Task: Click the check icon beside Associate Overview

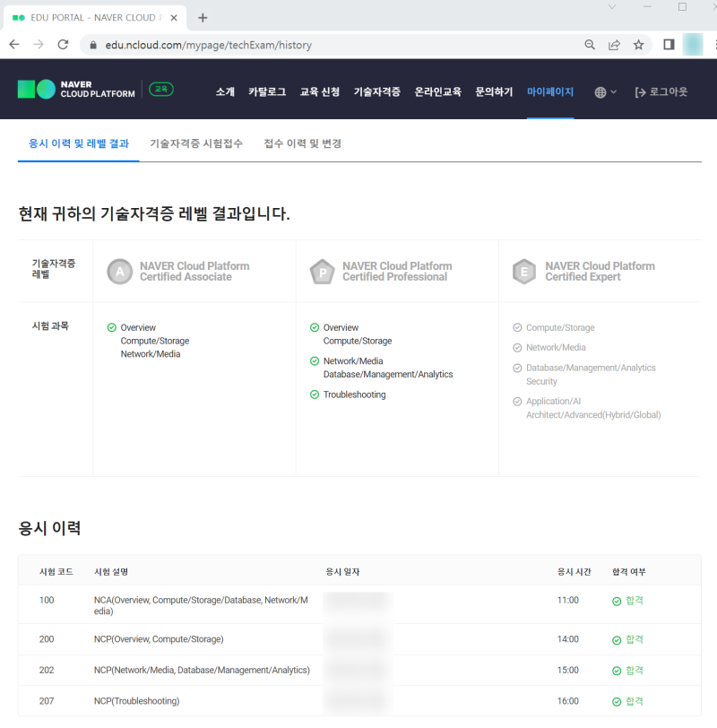Action: [x=112, y=327]
